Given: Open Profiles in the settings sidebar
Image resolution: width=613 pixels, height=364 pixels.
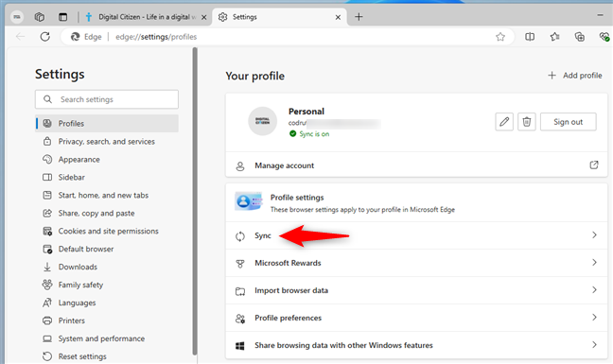Looking at the screenshot, I should click(x=107, y=124).
